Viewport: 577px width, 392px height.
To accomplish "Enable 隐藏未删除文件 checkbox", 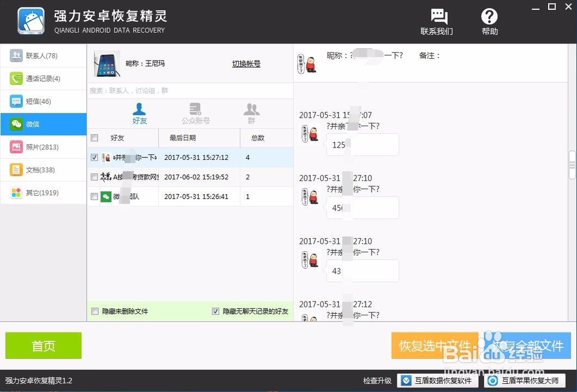I will point(95,311).
